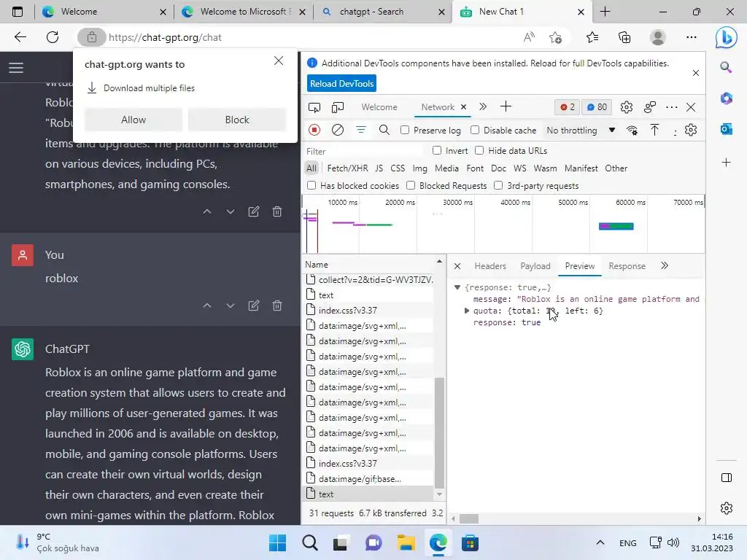Show more DevTools tabs chevron

(483, 106)
